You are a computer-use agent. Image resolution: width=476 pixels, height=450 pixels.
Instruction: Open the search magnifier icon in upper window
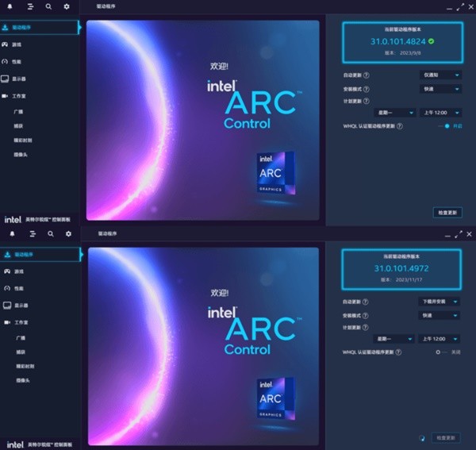pos(49,6)
